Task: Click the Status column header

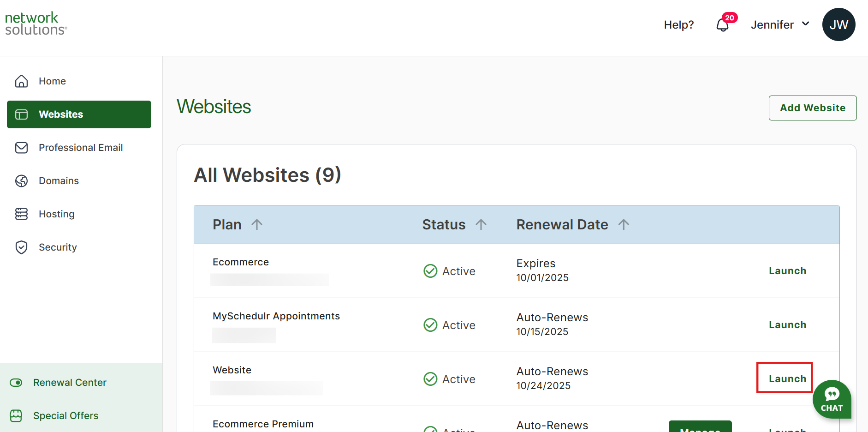Action: pos(444,224)
